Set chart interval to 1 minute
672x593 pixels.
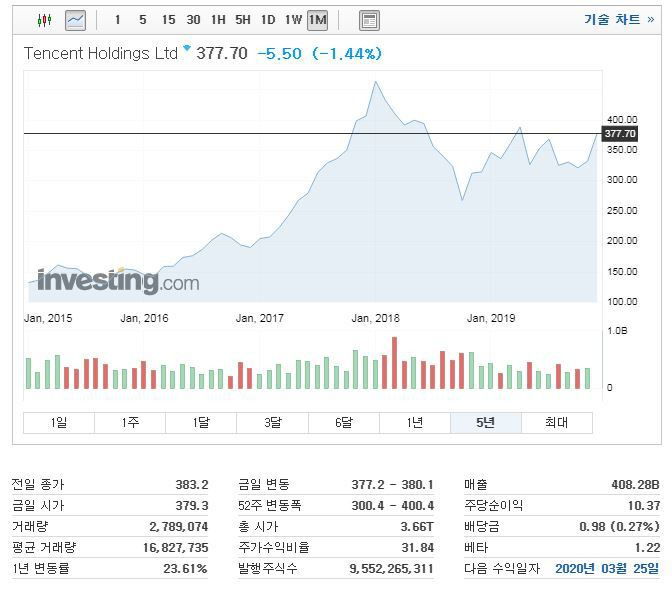(117, 20)
